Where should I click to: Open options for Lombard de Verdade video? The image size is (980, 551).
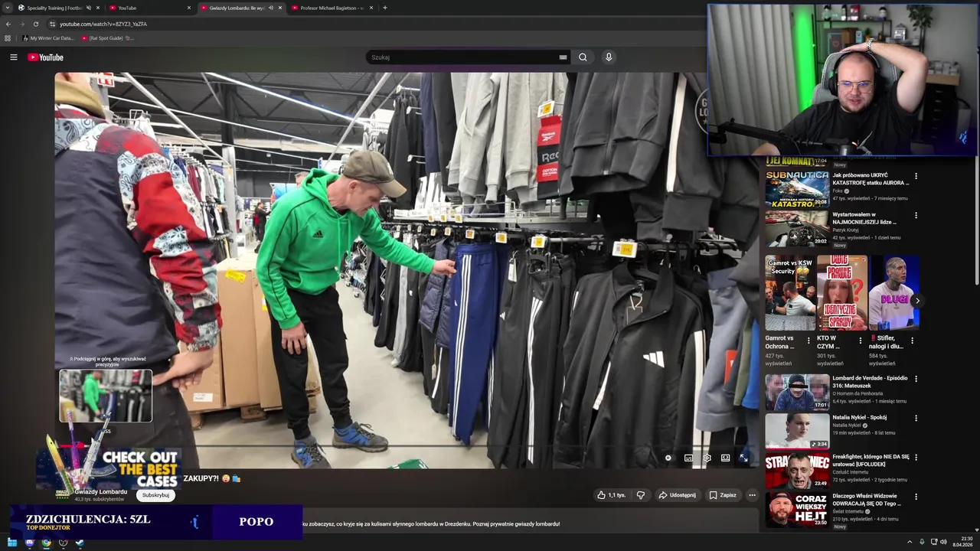pos(916,379)
